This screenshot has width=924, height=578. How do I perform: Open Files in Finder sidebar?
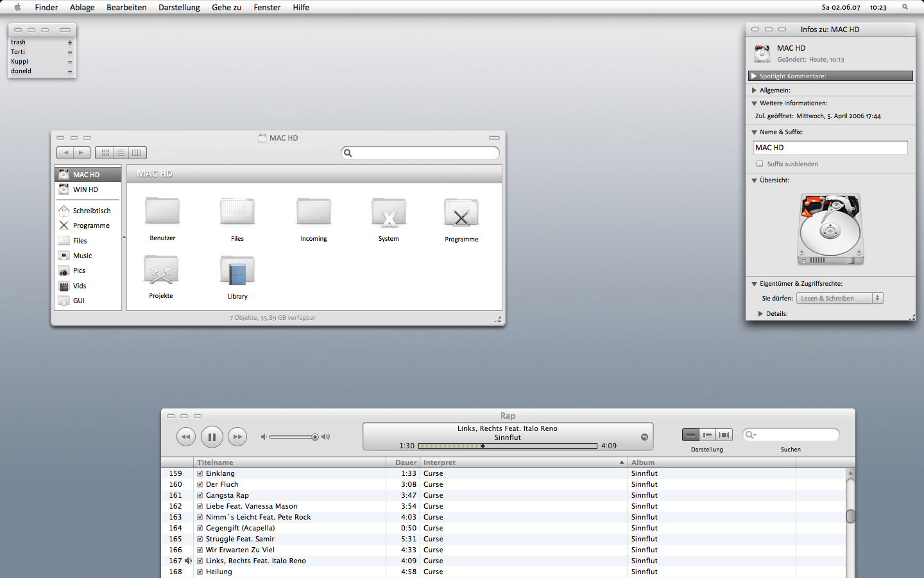88,241
